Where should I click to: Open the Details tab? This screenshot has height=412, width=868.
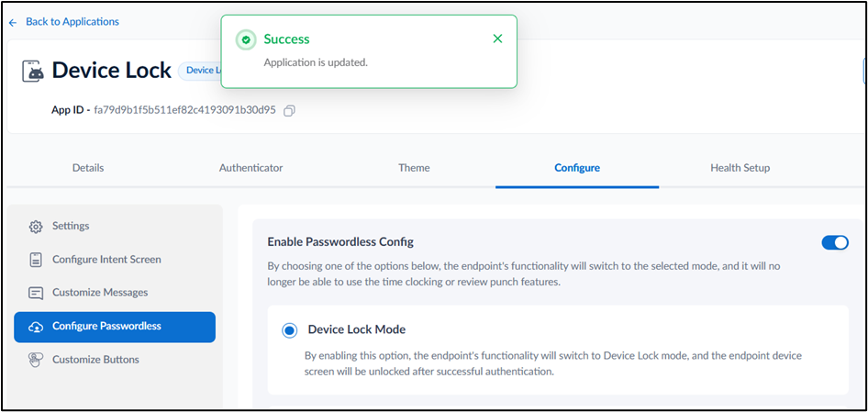(88, 168)
